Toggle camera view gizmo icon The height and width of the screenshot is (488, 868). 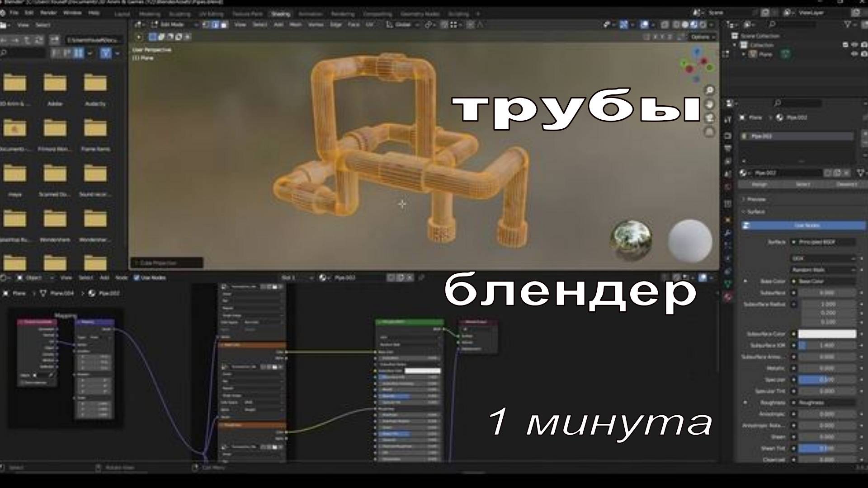[709, 118]
